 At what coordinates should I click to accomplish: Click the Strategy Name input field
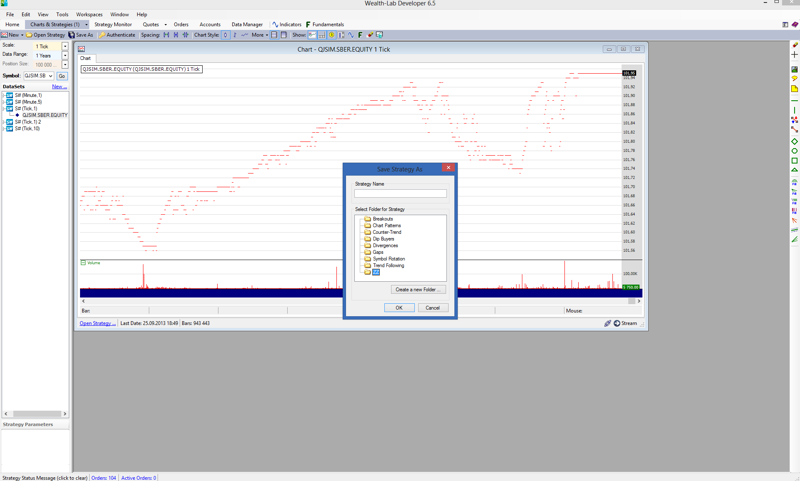tap(400, 193)
